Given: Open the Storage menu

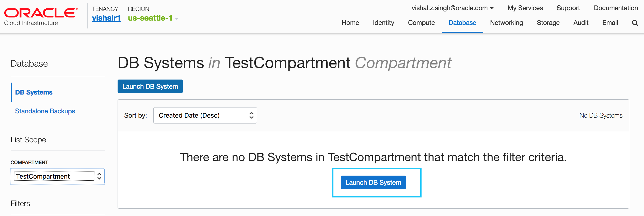Looking at the screenshot, I should pos(548,23).
